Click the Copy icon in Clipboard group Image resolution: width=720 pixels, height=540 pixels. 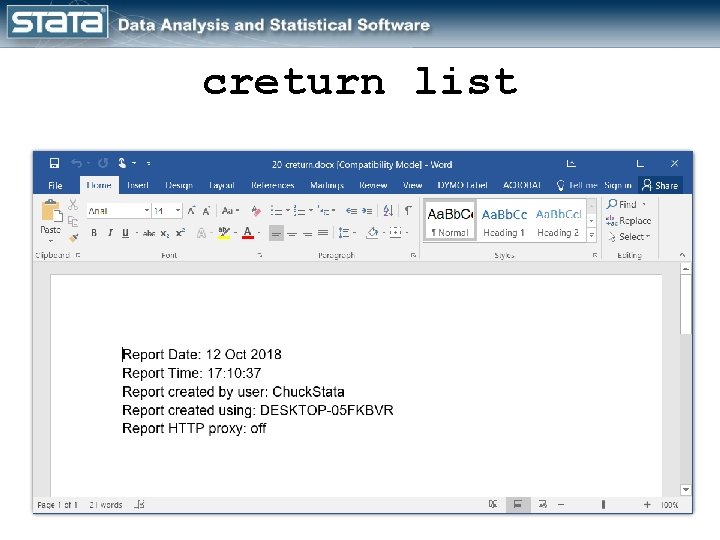[73, 221]
